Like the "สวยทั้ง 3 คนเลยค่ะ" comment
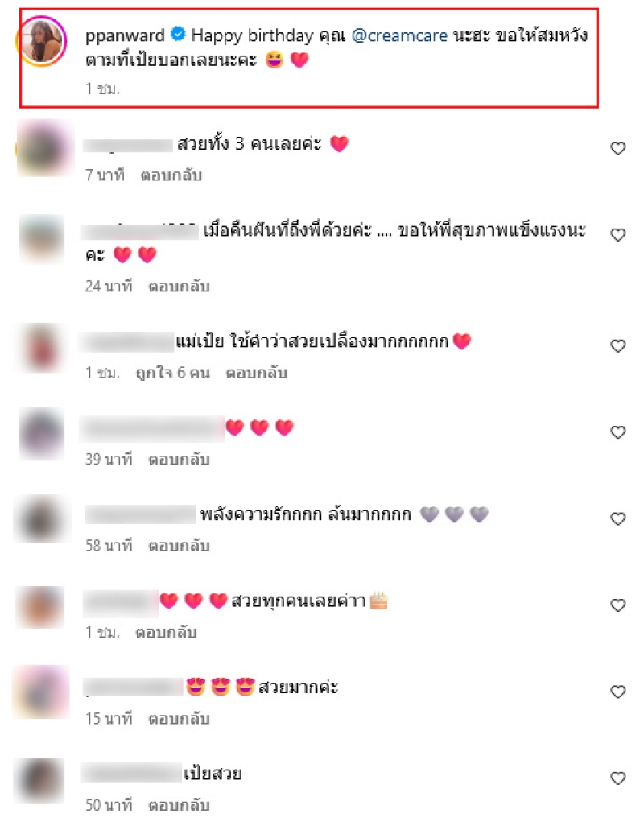 tap(618, 148)
